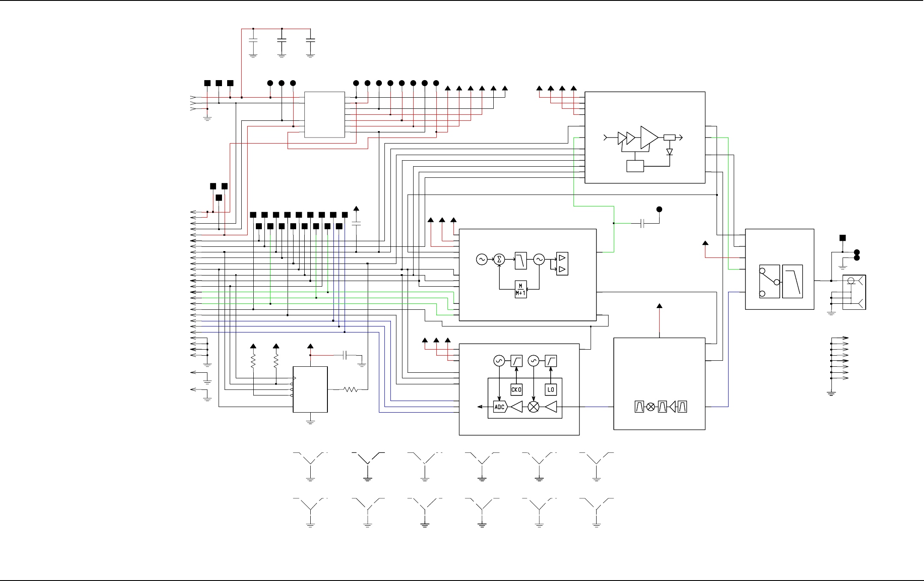Screen dimensions: 924x581
Task: Select the small IC body with four input pins
Action: click(x=310, y=389)
